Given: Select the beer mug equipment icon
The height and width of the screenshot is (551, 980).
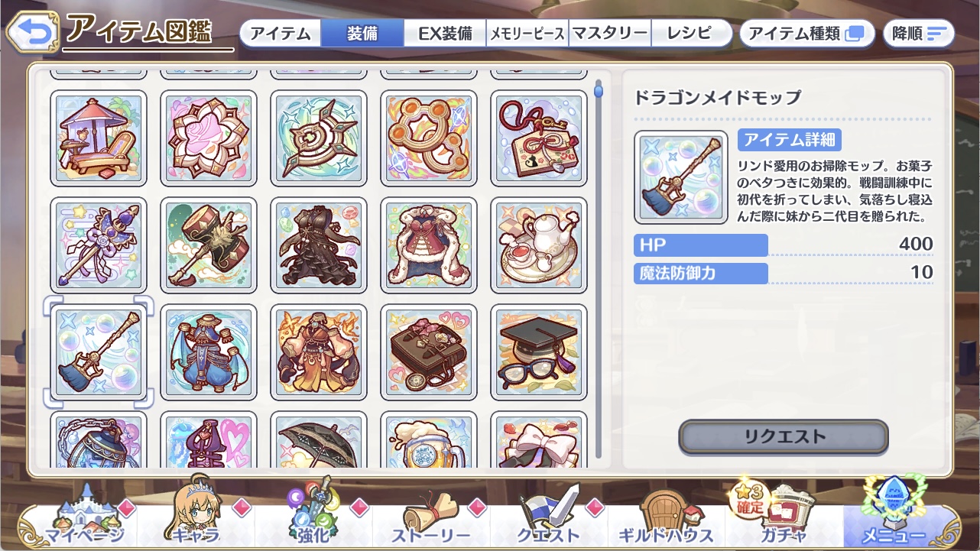Looking at the screenshot, I should [x=429, y=439].
